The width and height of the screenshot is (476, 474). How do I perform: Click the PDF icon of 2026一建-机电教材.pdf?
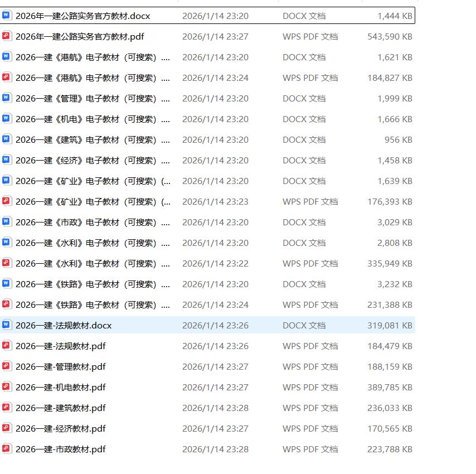click(7, 387)
